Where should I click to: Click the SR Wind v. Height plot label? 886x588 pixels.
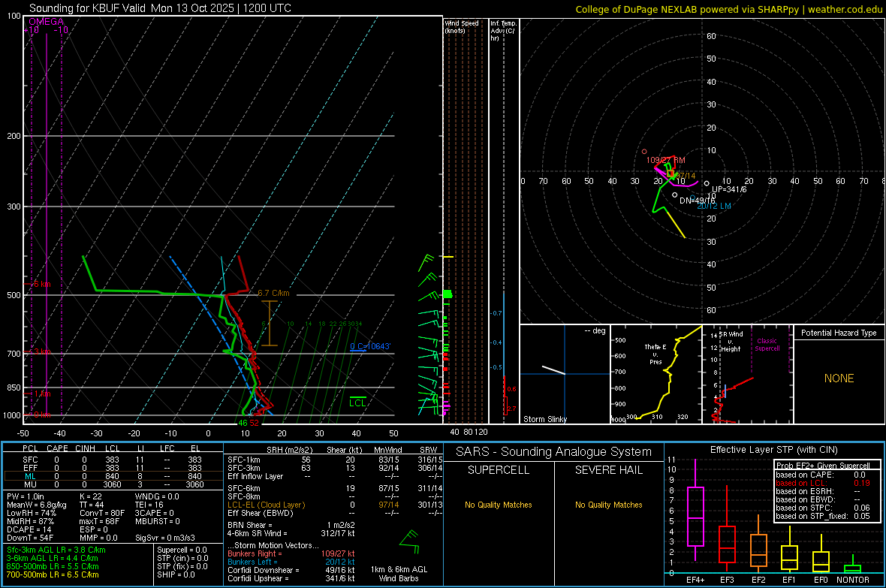tap(731, 342)
